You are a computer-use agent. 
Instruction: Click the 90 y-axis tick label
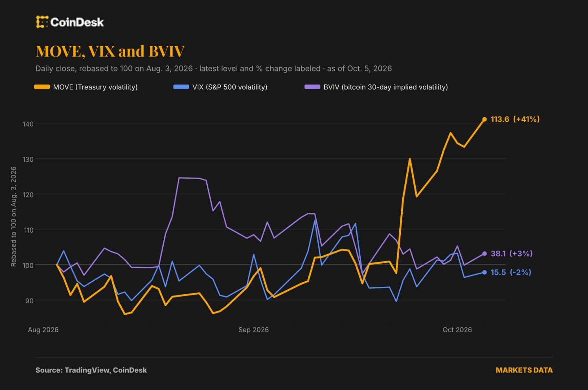click(29, 300)
